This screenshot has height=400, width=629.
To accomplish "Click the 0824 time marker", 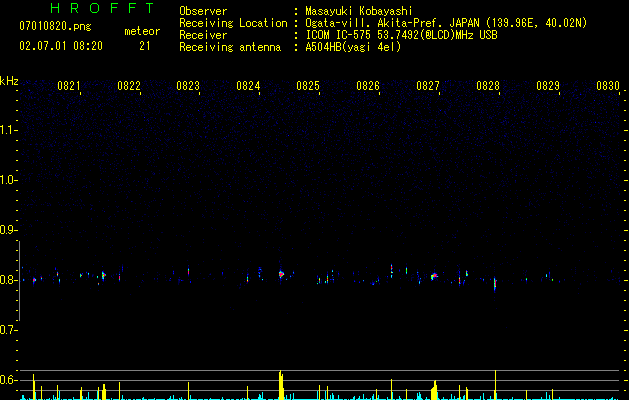I will 248,86.
